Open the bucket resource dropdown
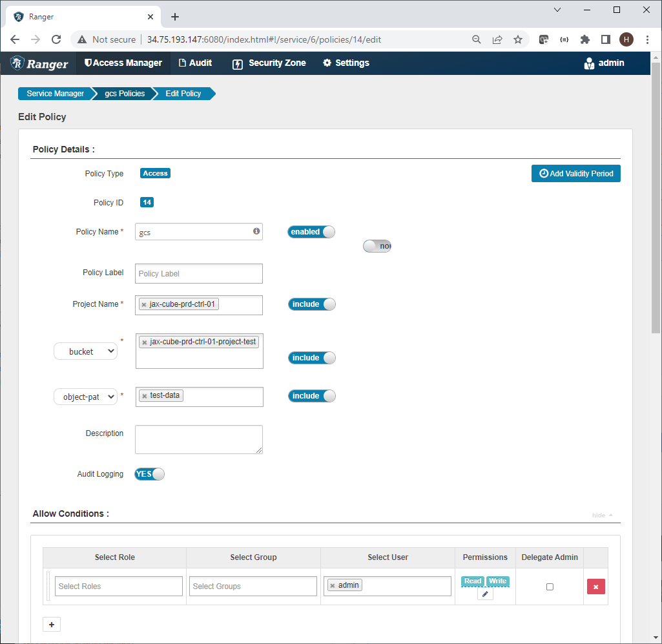The image size is (662, 644). 85,351
